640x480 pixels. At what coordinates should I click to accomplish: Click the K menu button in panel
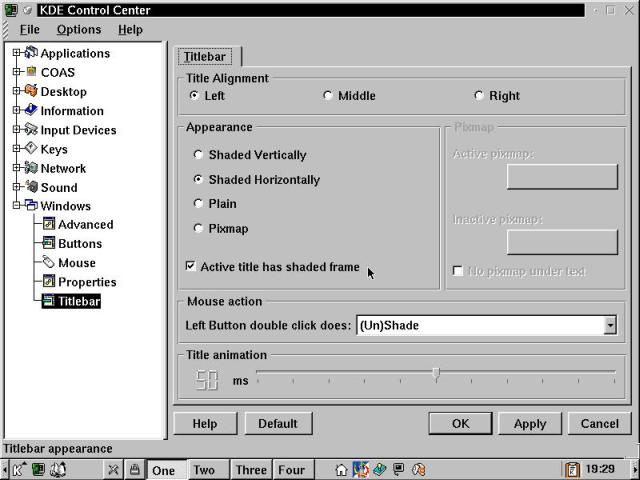[x=18, y=469]
